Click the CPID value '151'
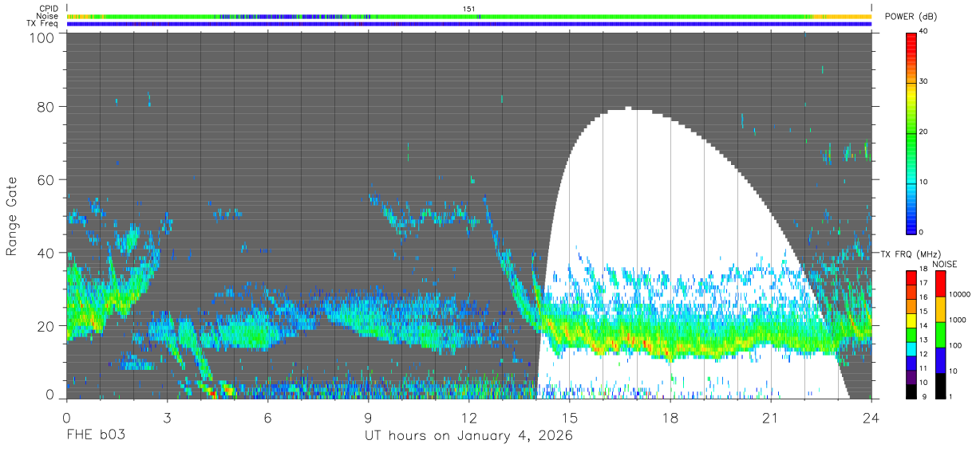 click(x=468, y=9)
